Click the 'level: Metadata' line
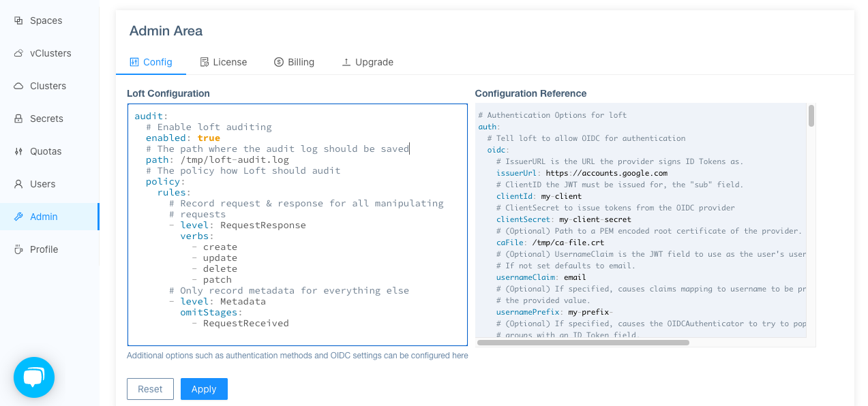This screenshot has height=406, width=868. click(x=218, y=301)
